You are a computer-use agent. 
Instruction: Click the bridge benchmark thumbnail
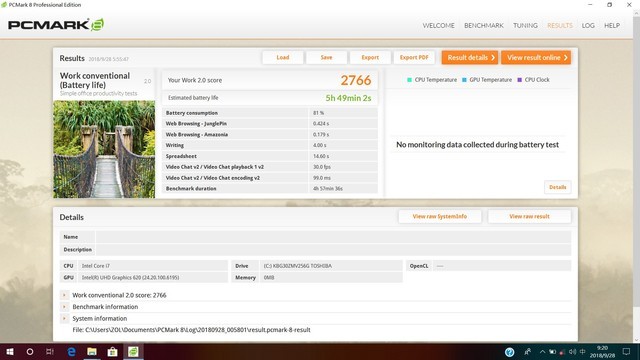[104, 149]
